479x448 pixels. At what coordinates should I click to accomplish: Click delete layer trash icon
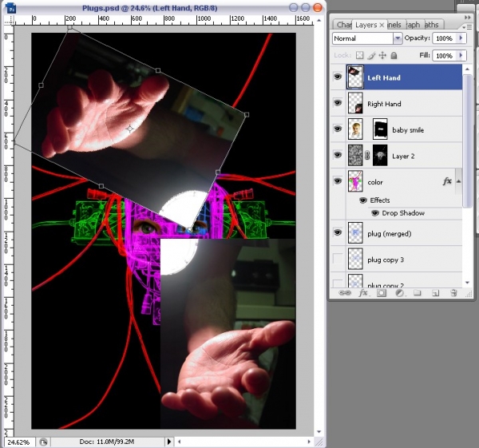tap(453, 293)
